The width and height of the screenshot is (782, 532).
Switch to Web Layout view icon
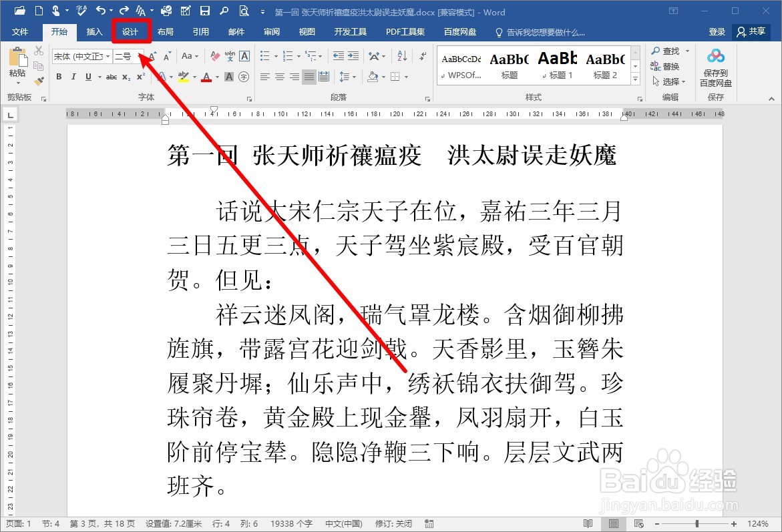(639, 523)
